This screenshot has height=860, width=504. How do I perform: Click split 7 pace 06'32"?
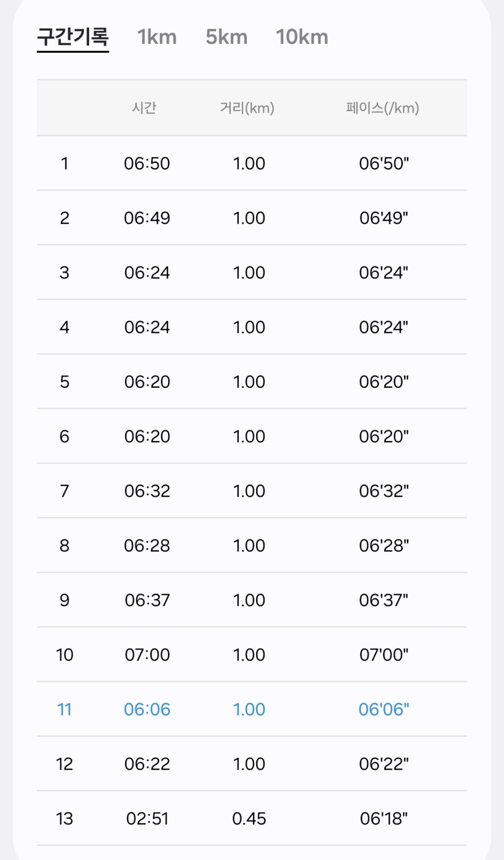click(383, 491)
